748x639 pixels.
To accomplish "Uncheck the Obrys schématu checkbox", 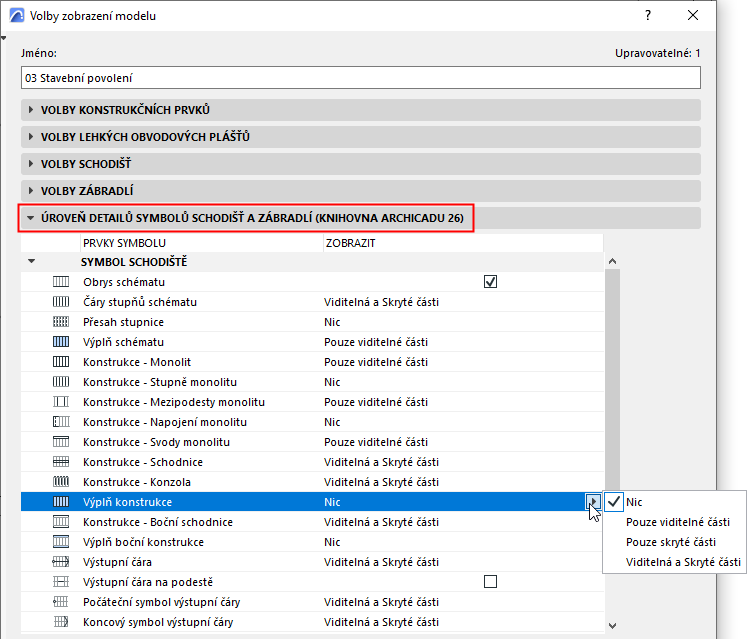I will point(490,282).
